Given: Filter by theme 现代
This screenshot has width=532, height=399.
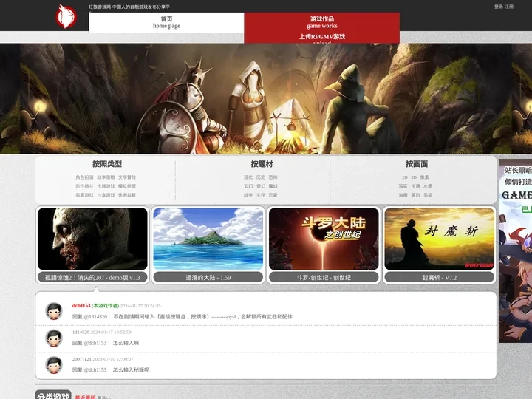Looking at the screenshot, I should [x=248, y=177].
